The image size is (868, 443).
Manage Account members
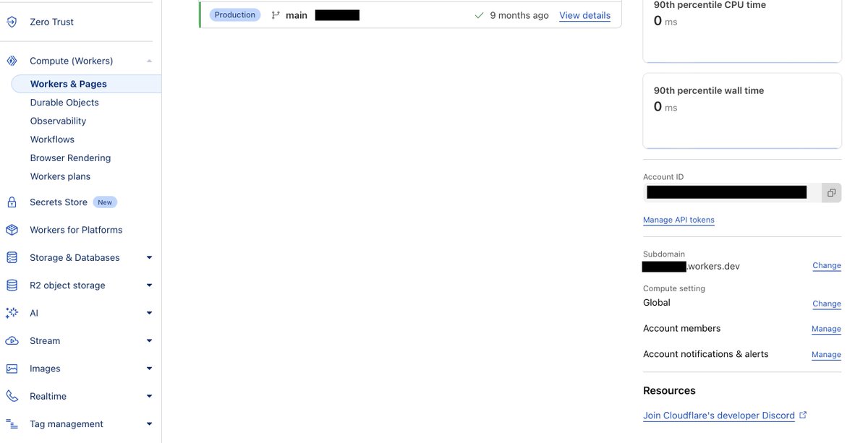tap(826, 329)
